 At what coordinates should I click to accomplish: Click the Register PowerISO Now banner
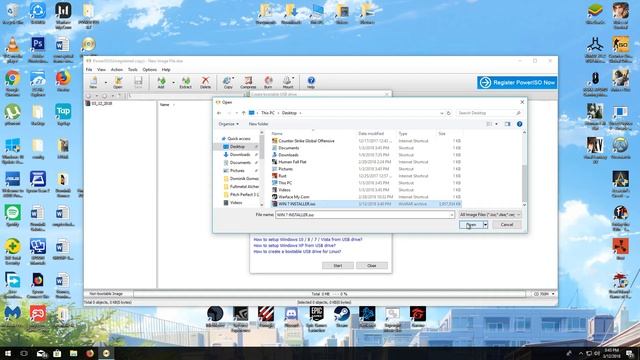coord(517,82)
